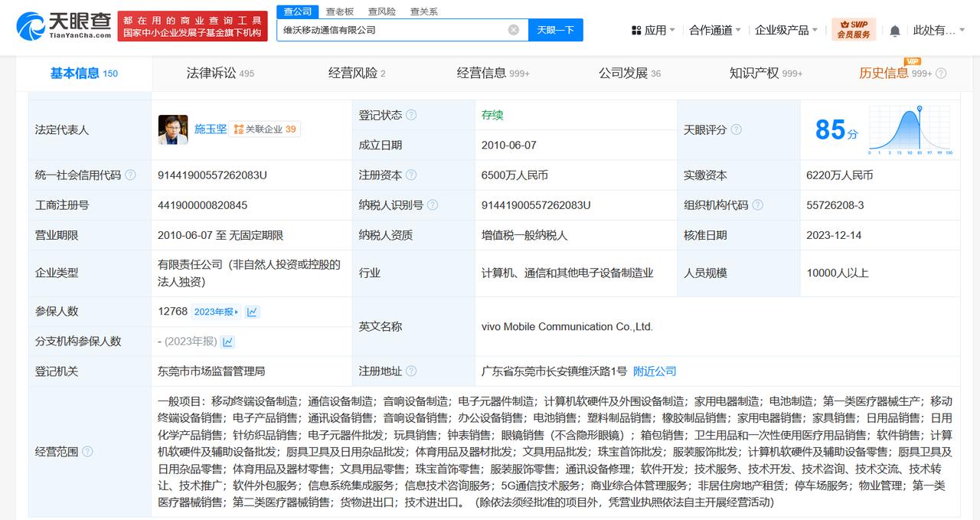Viewport: 980px width, 520px height.
Task: Click the help icon beside 组织机构代码
Action: [757, 205]
